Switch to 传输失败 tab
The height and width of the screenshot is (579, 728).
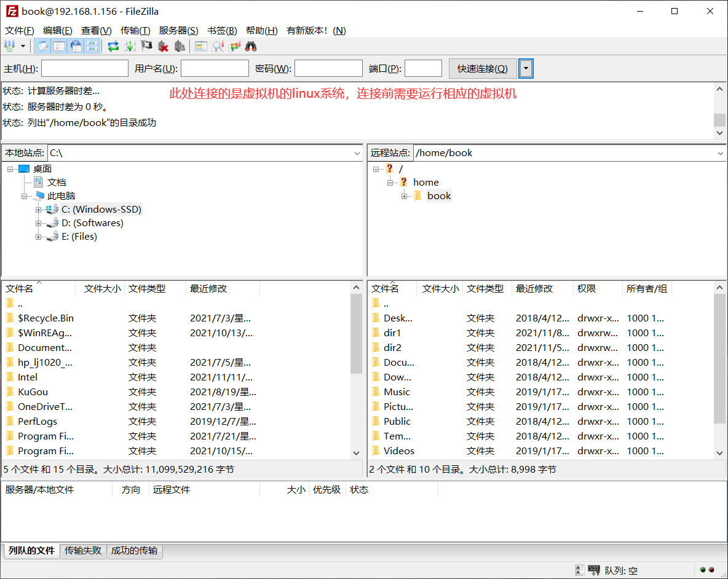pos(82,551)
